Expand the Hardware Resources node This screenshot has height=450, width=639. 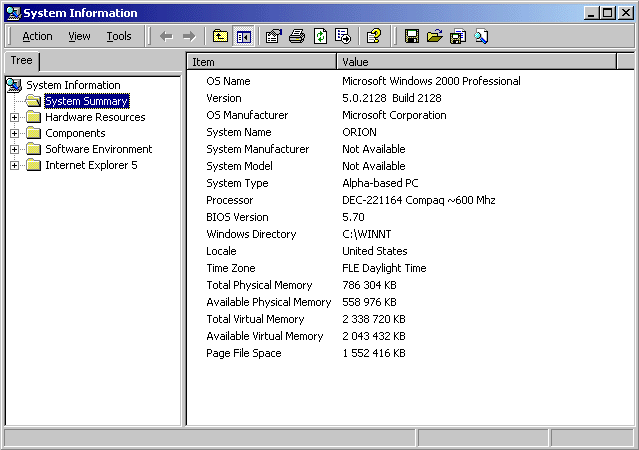pyautogui.click(x=15, y=117)
